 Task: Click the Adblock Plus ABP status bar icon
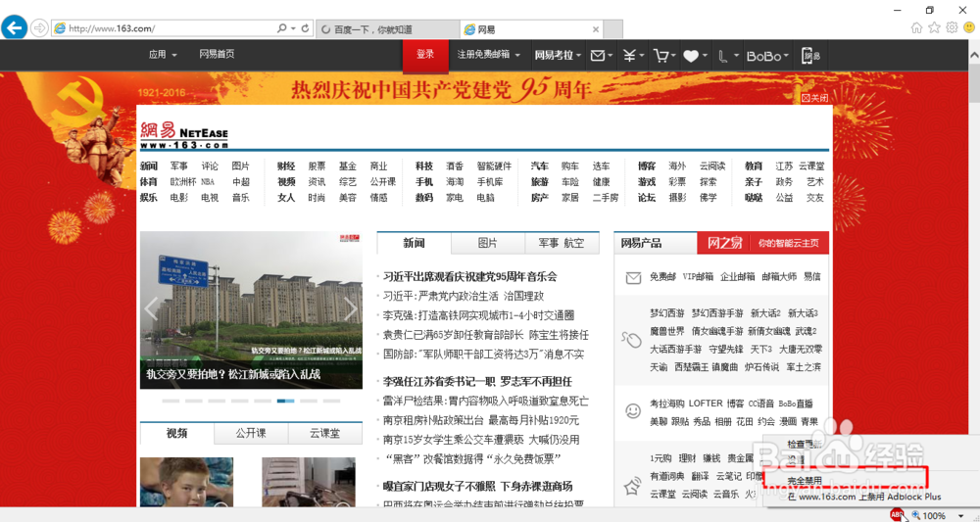[897, 514]
